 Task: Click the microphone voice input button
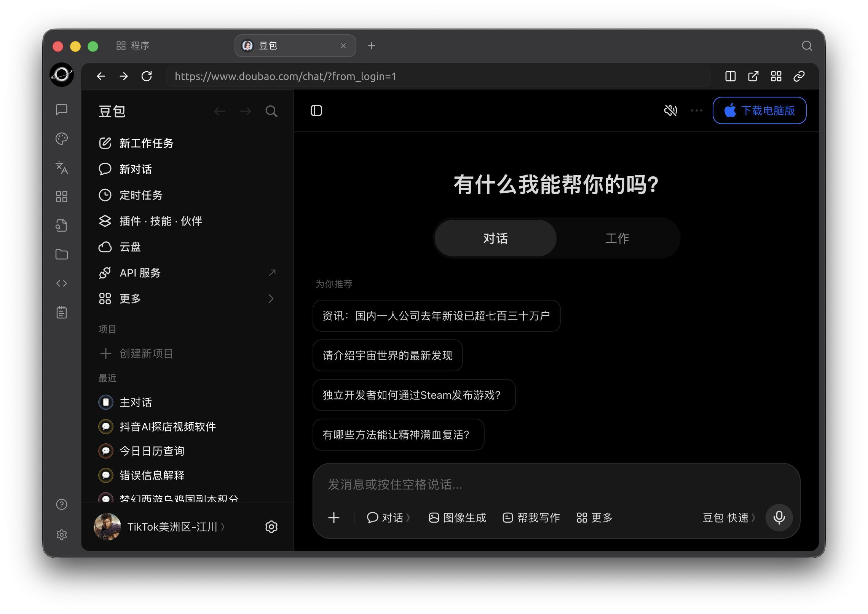tap(779, 517)
